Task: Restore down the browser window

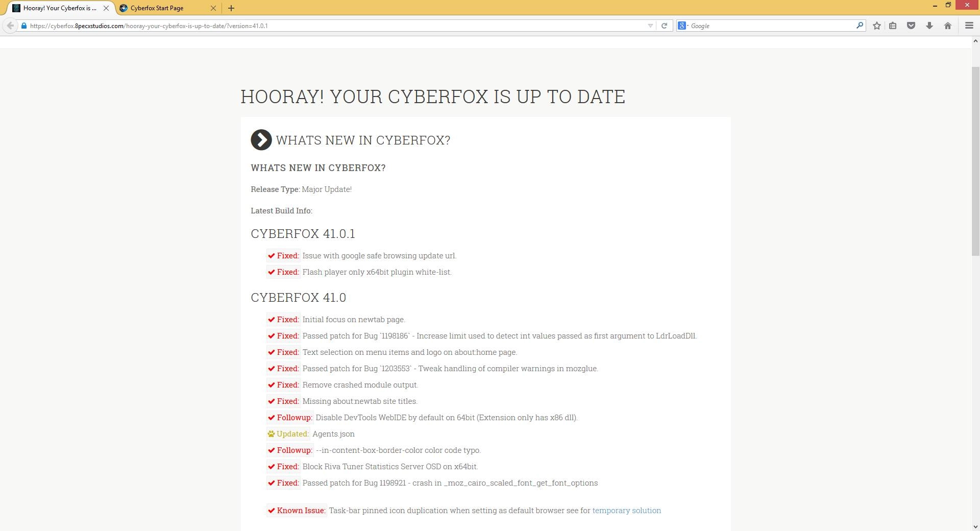Action: (948, 5)
